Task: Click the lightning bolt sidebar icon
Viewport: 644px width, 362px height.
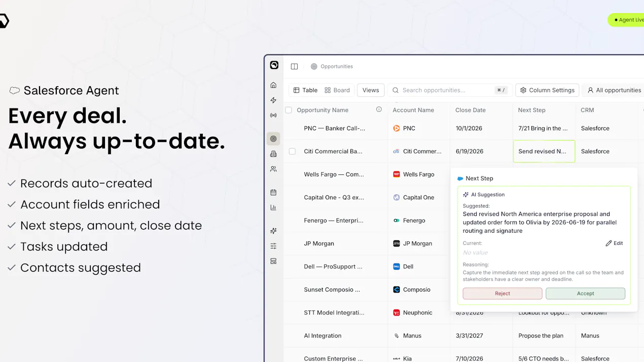Action: coord(273,100)
